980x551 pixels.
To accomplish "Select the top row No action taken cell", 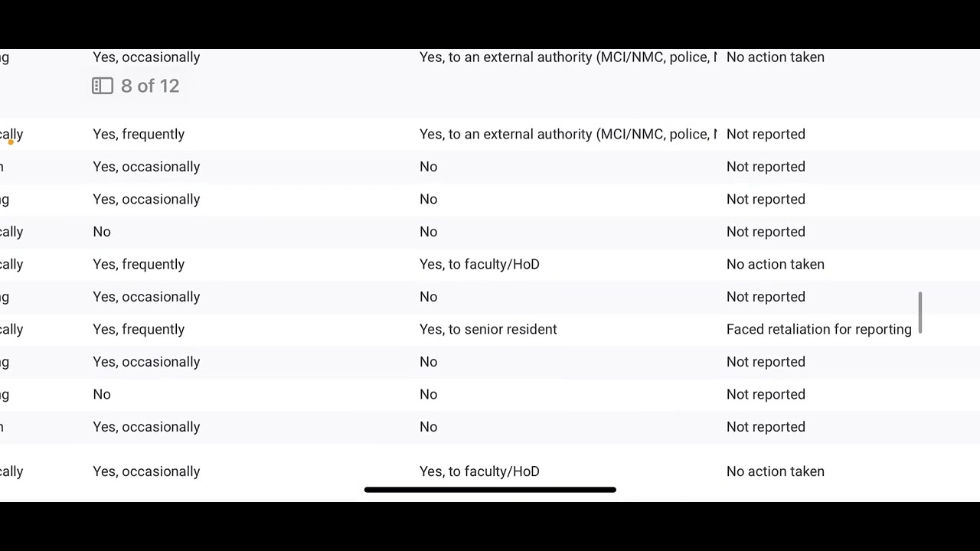I will [x=776, y=57].
